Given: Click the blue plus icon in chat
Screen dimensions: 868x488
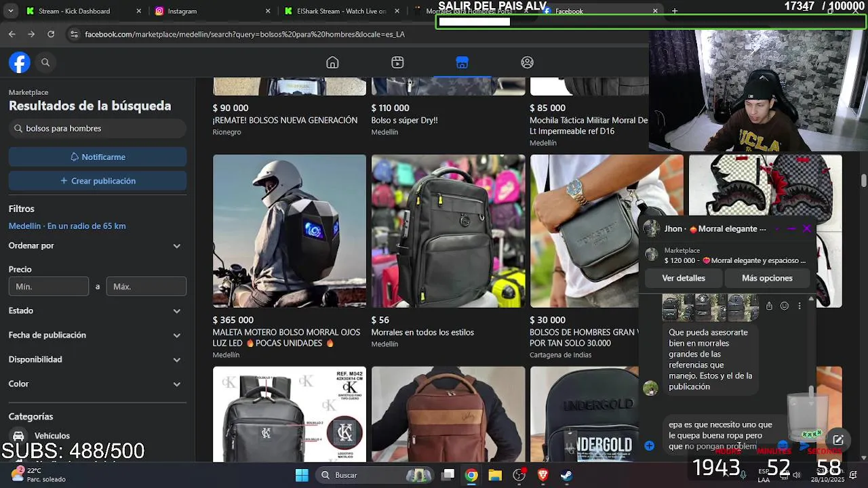Looking at the screenshot, I should (649, 445).
